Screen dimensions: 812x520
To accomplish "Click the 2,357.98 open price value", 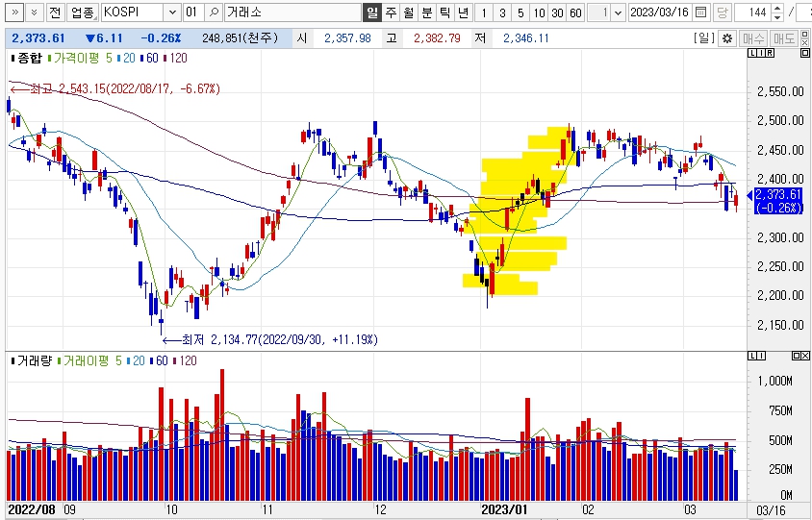I will 347,38.
